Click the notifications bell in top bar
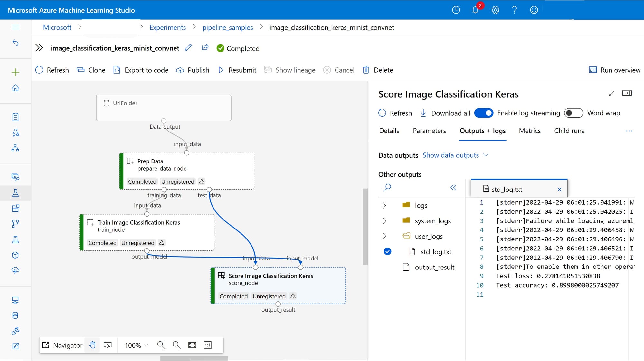644x361 pixels. [475, 10]
